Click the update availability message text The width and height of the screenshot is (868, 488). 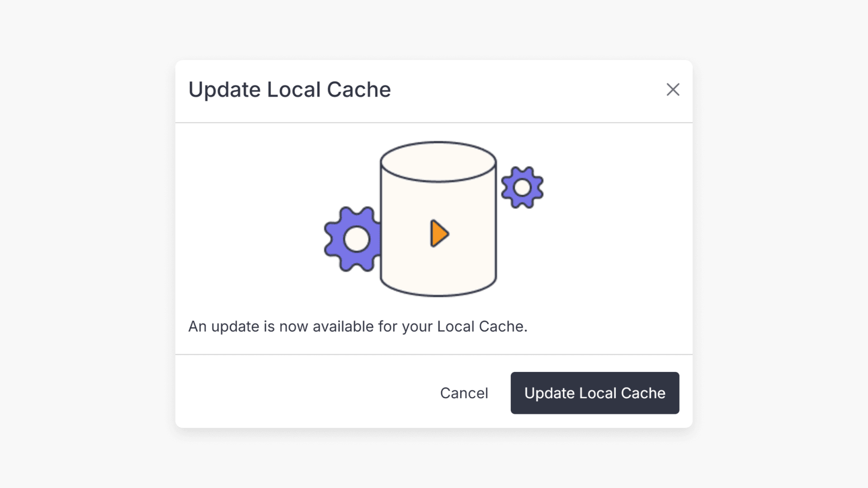[358, 326]
